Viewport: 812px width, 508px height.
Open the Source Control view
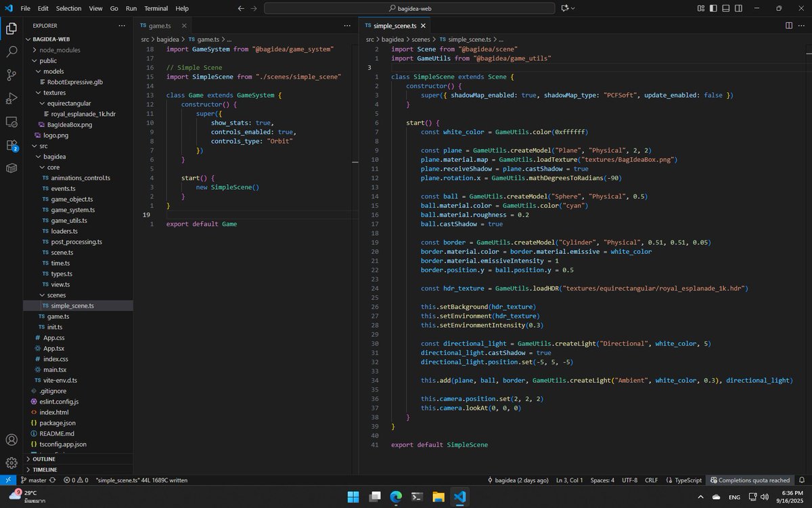(x=12, y=75)
